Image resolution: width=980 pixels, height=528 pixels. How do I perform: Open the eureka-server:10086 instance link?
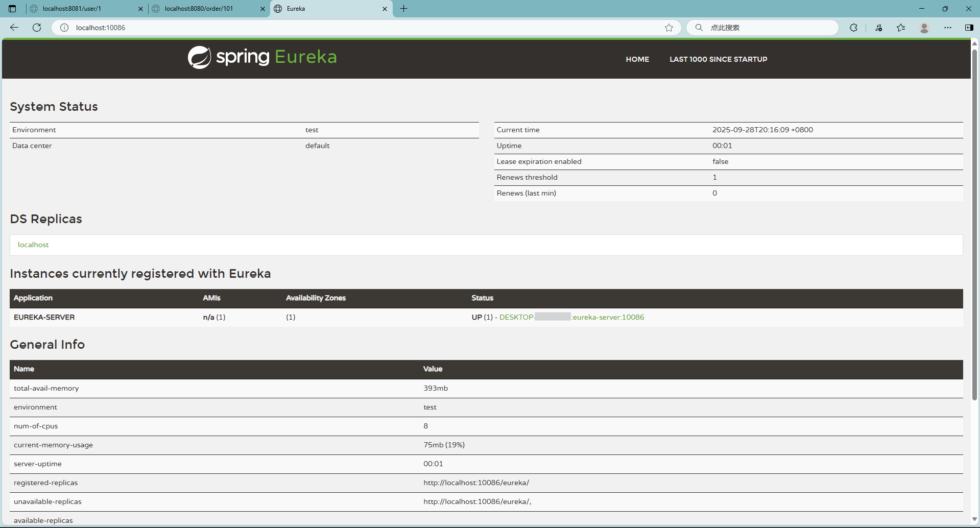pos(571,317)
